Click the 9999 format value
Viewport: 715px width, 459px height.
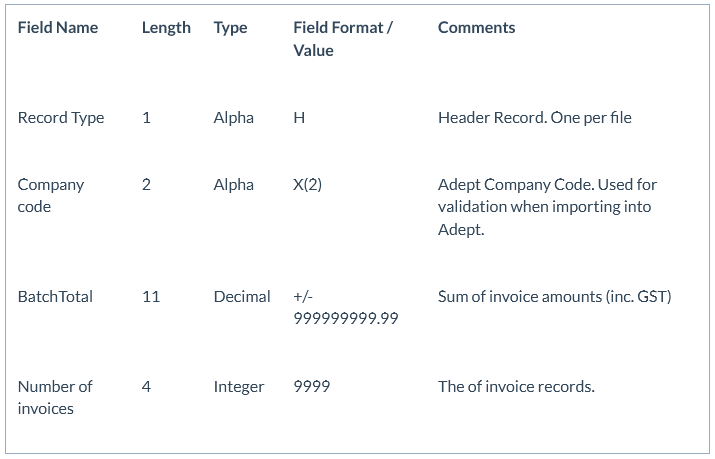[x=311, y=387]
